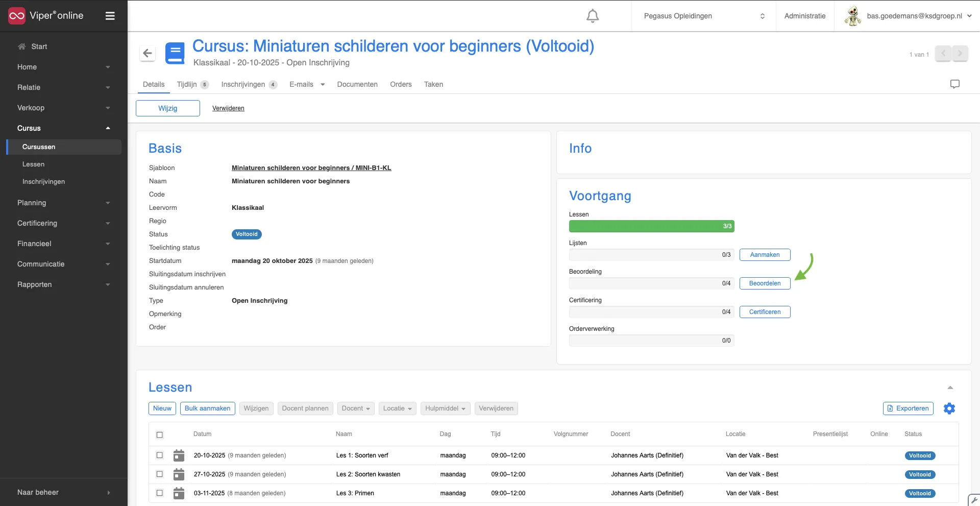980x506 pixels.
Task: Click the Viper online logo
Action: pos(46,16)
